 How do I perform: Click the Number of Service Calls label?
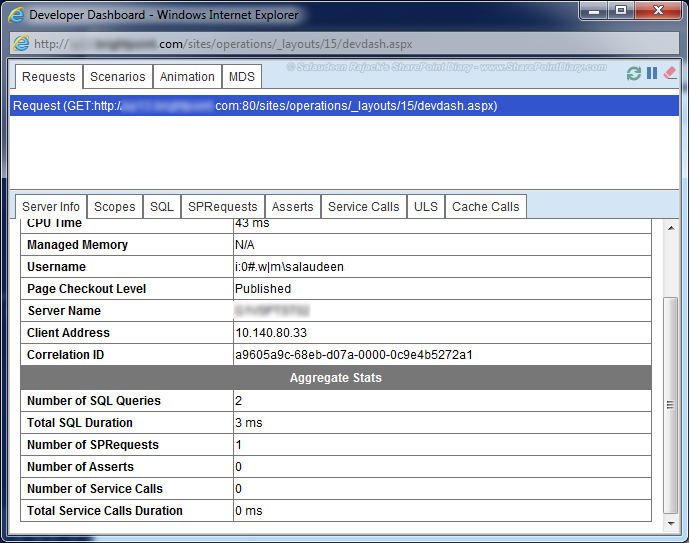(95, 489)
